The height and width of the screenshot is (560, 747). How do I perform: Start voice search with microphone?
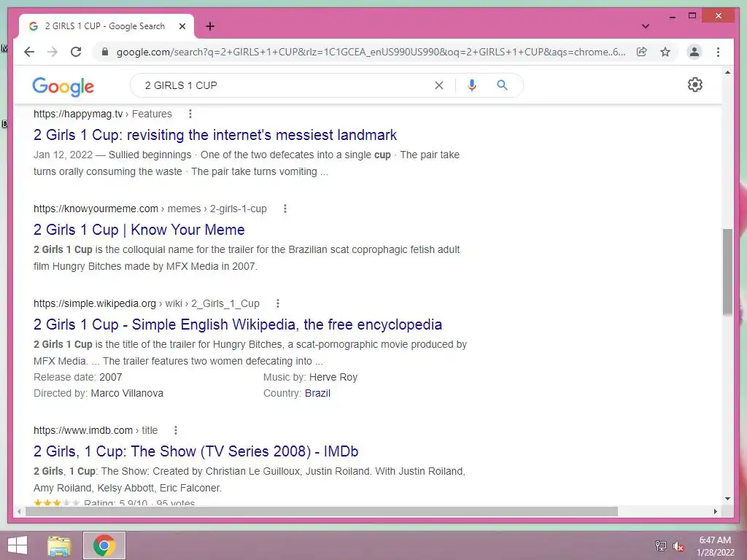pyautogui.click(x=472, y=85)
